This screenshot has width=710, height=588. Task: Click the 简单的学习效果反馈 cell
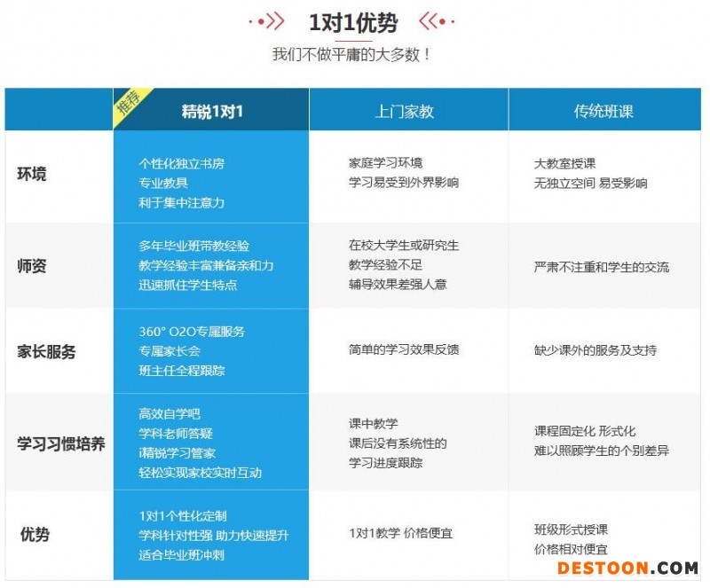pos(404,349)
